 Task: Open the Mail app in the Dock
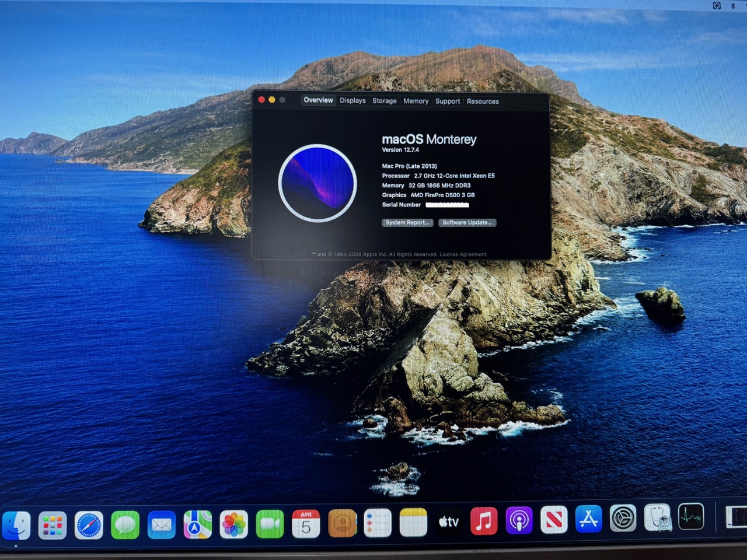pyautogui.click(x=161, y=524)
